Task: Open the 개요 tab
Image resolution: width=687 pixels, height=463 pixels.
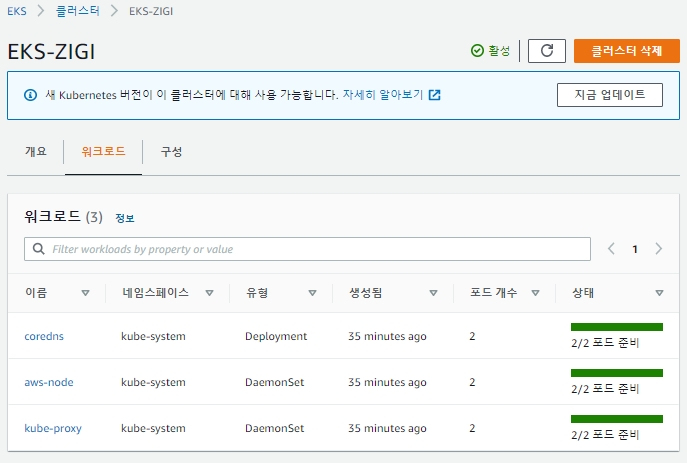Action: pyautogui.click(x=35, y=152)
